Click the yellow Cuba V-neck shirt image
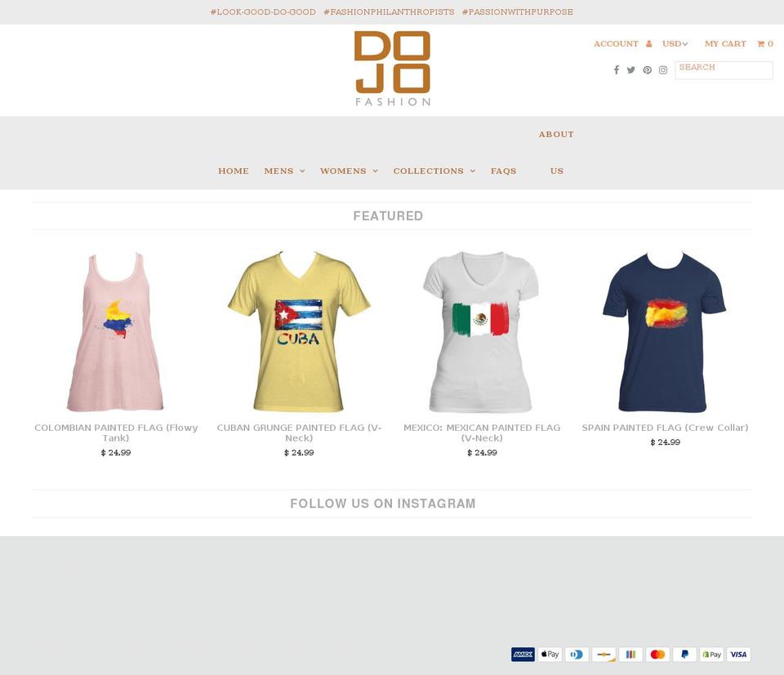 (299, 331)
